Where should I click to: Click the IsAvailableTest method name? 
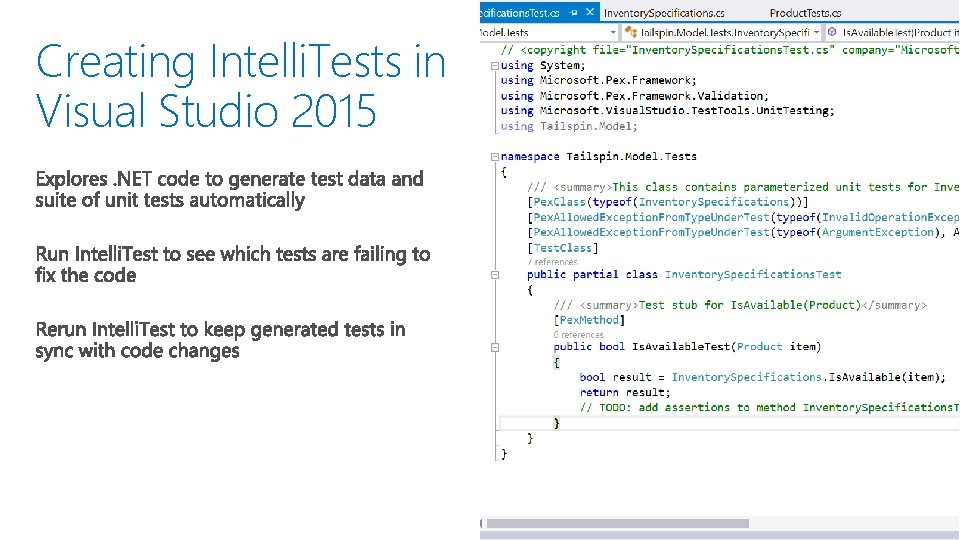tap(681, 347)
